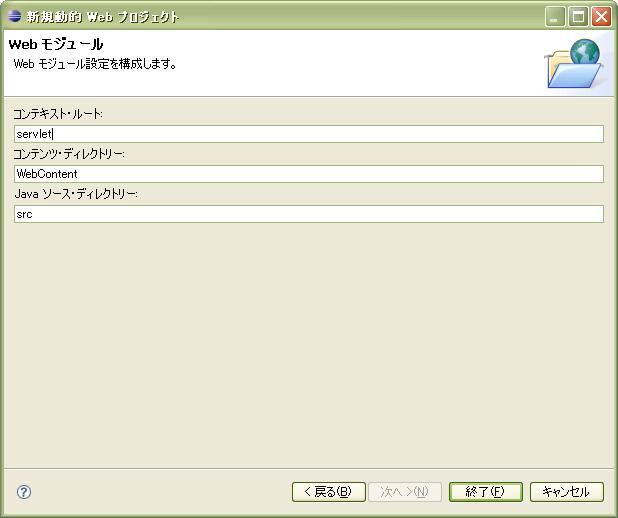Click the help question mark icon
This screenshot has height=518, width=618.
[24, 492]
